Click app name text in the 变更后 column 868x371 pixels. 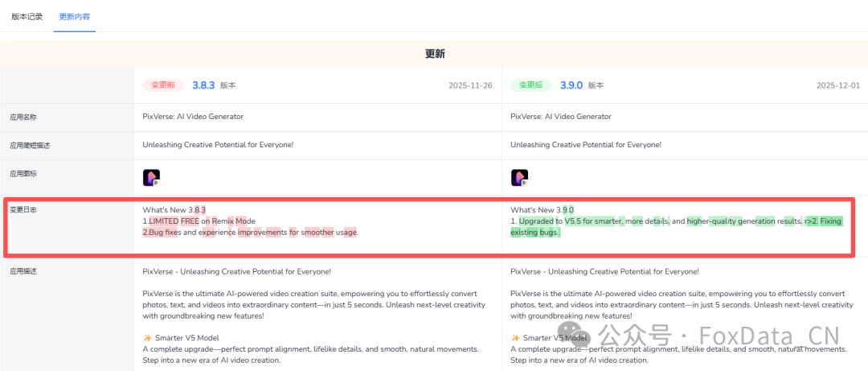tap(561, 117)
